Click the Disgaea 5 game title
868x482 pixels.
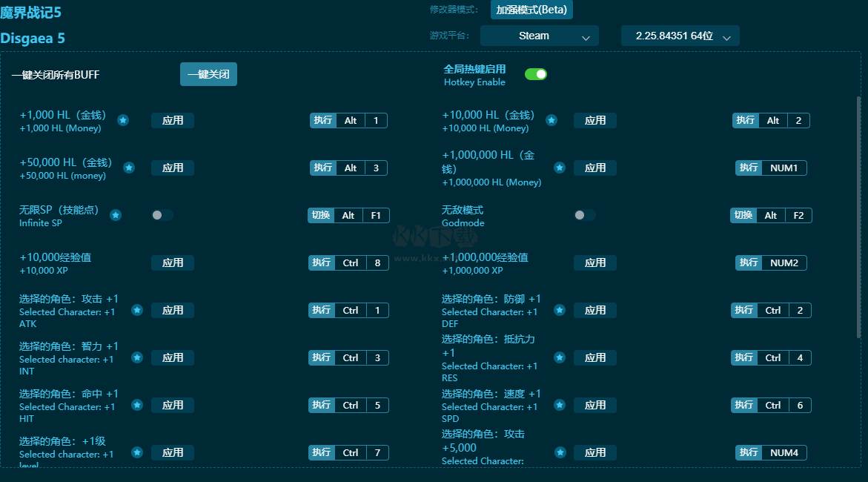(x=33, y=39)
